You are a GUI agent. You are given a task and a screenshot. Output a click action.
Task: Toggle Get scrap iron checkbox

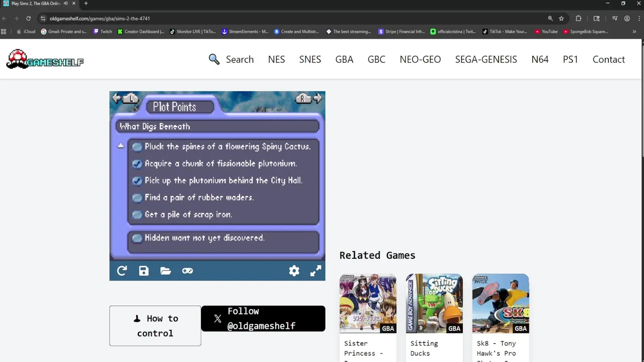(137, 215)
